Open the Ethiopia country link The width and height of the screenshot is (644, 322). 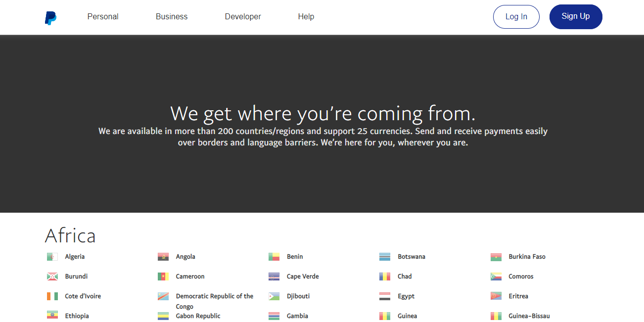(77, 316)
